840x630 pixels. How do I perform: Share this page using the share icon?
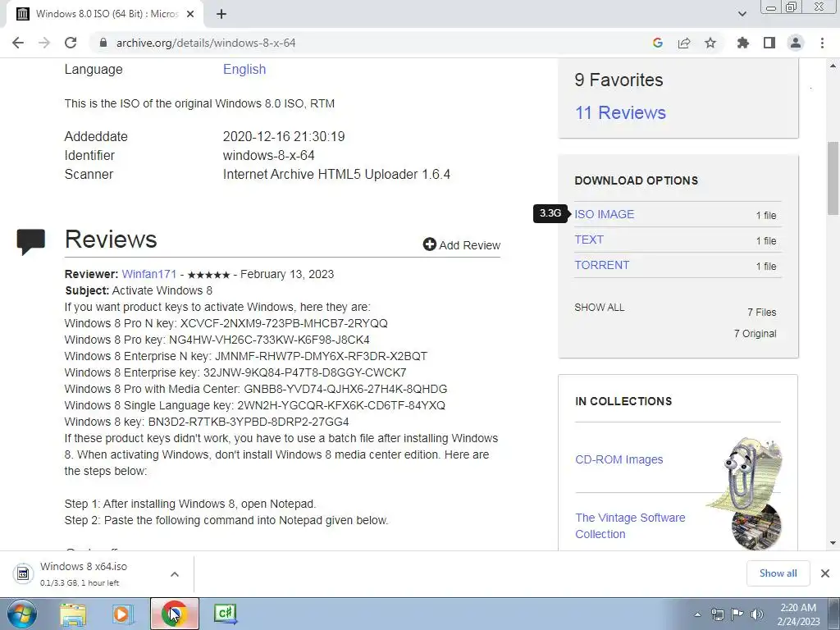684,43
